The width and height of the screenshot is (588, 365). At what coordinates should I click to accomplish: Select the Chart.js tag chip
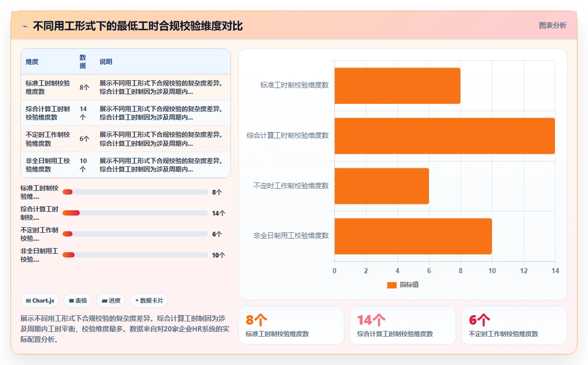click(x=40, y=300)
